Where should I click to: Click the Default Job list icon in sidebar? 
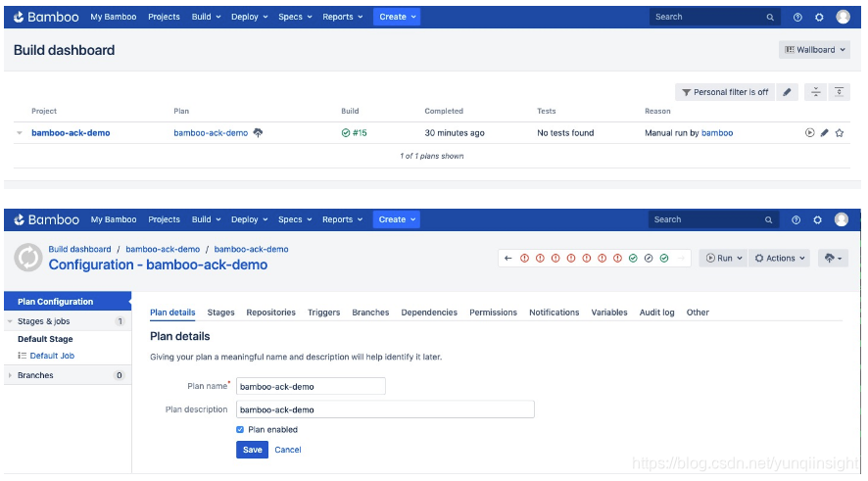[23, 356]
